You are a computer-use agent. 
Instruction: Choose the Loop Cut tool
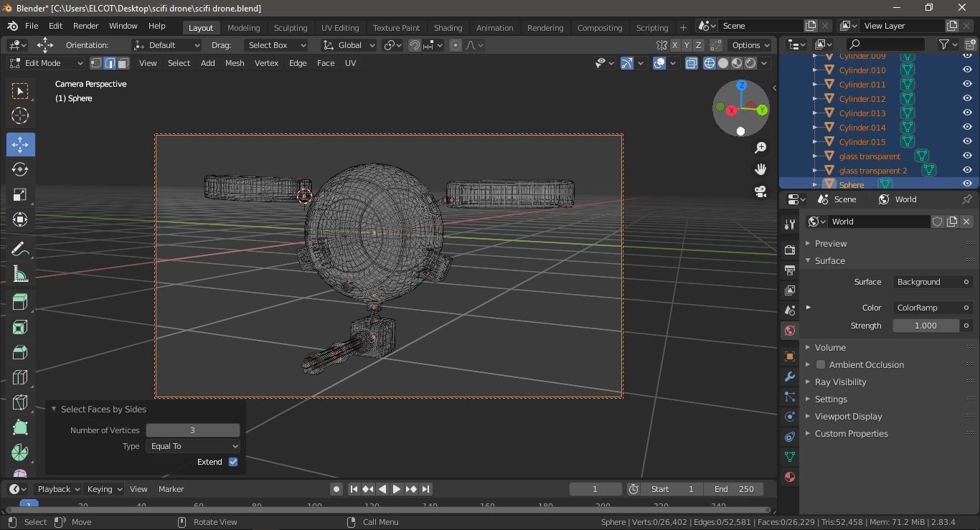[19, 378]
